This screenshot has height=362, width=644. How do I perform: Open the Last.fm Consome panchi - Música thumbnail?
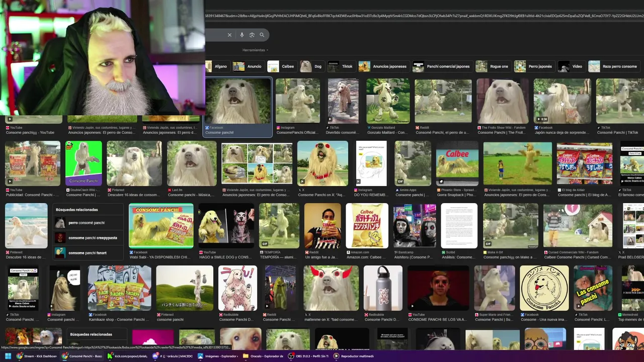pos(192,163)
